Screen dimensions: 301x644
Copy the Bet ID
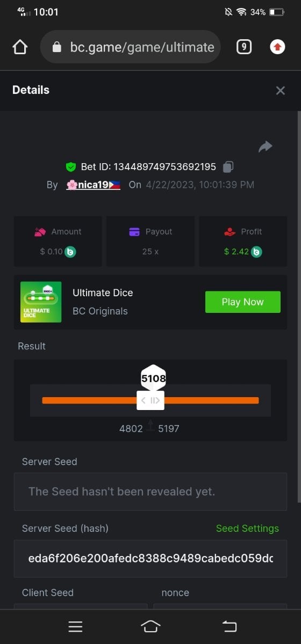click(228, 167)
